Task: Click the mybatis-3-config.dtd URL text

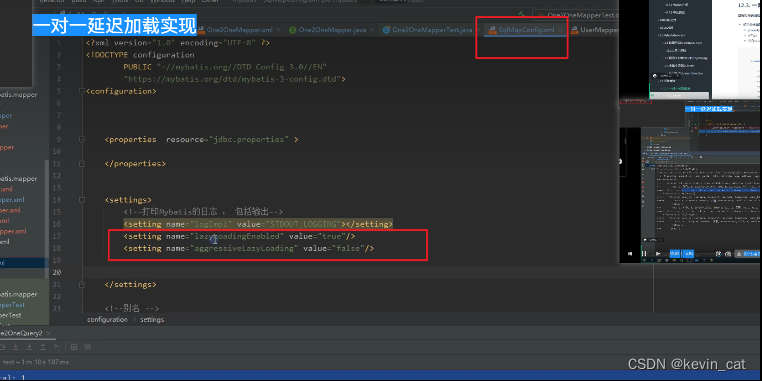Action: [x=232, y=79]
